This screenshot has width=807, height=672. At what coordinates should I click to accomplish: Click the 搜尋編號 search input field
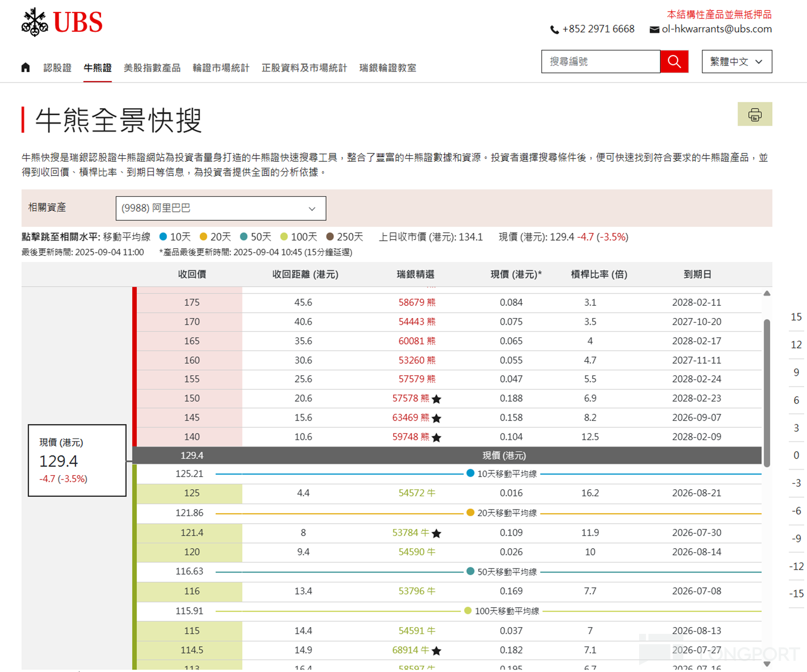600,61
